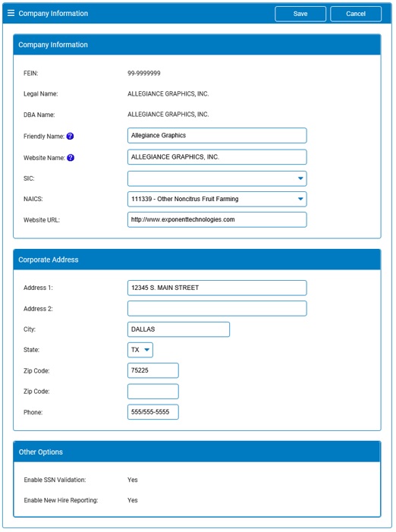Expand the SIC dropdown

(x=217, y=178)
